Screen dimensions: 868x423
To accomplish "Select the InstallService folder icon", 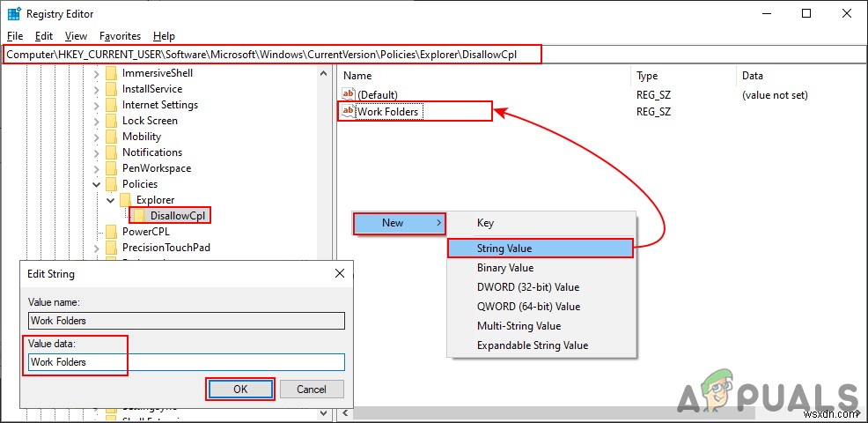I will pos(111,89).
